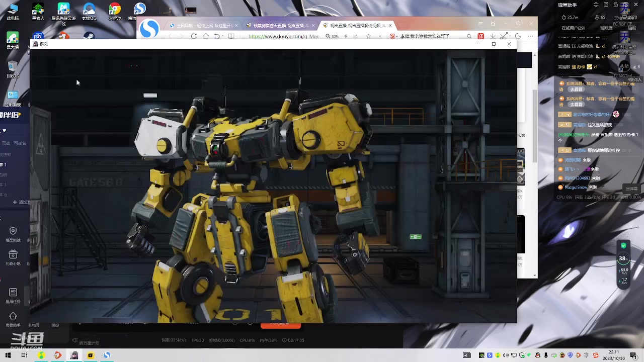
Task: Toggle browser night mode moon icon
Action: (x=518, y=36)
